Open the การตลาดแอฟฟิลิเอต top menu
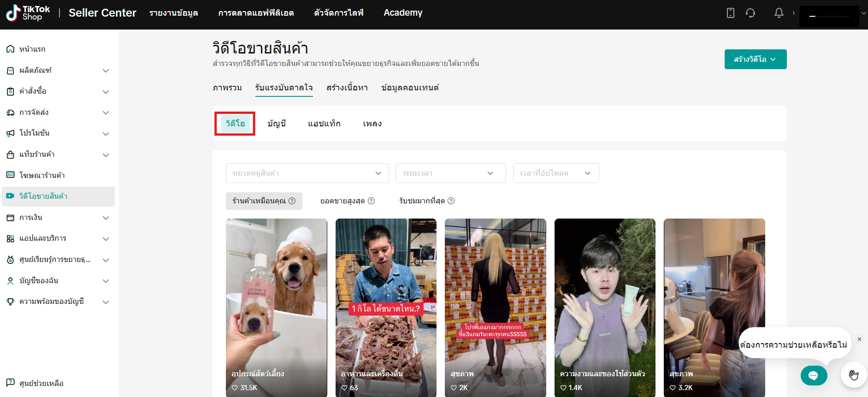 click(x=256, y=13)
